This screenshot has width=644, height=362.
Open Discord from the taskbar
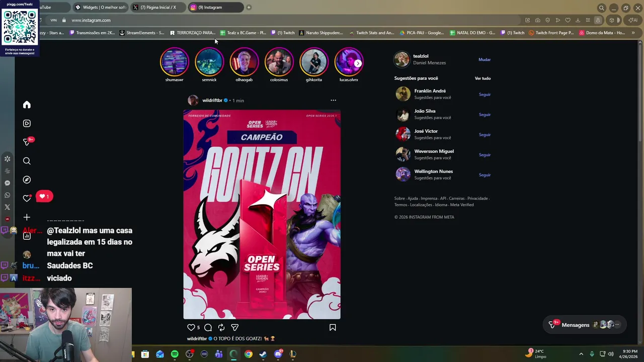(x=278, y=354)
